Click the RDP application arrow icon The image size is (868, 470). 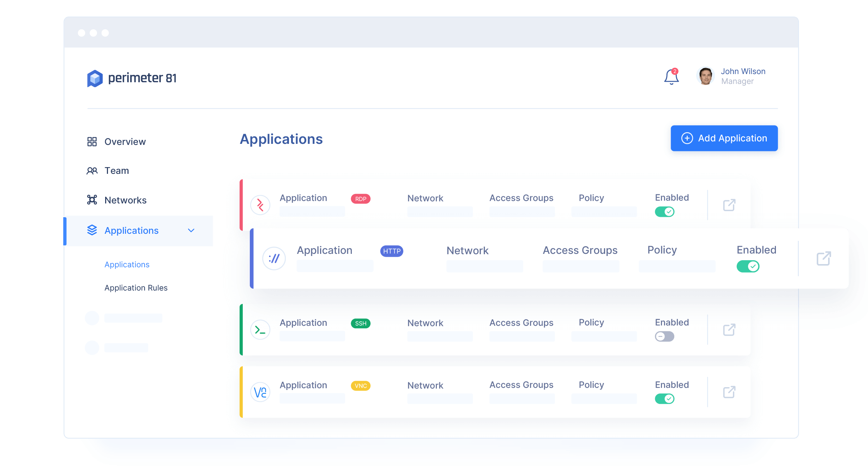(260, 205)
